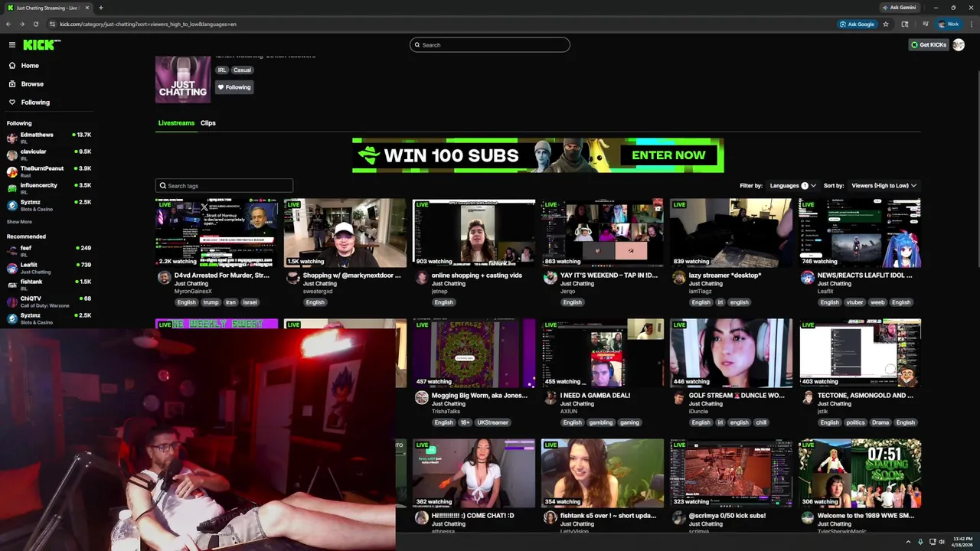Click MyronGainesX channel avatar
This screenshot has height=551, width=980.
tap(164, 277)
